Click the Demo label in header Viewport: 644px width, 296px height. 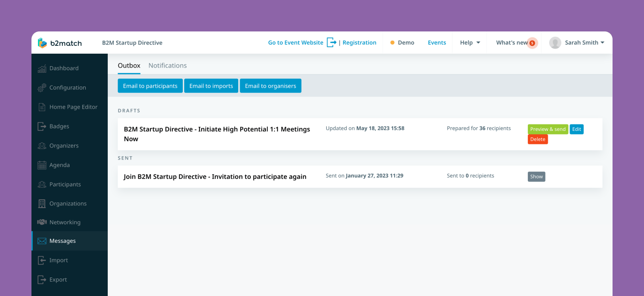point(406,43)
